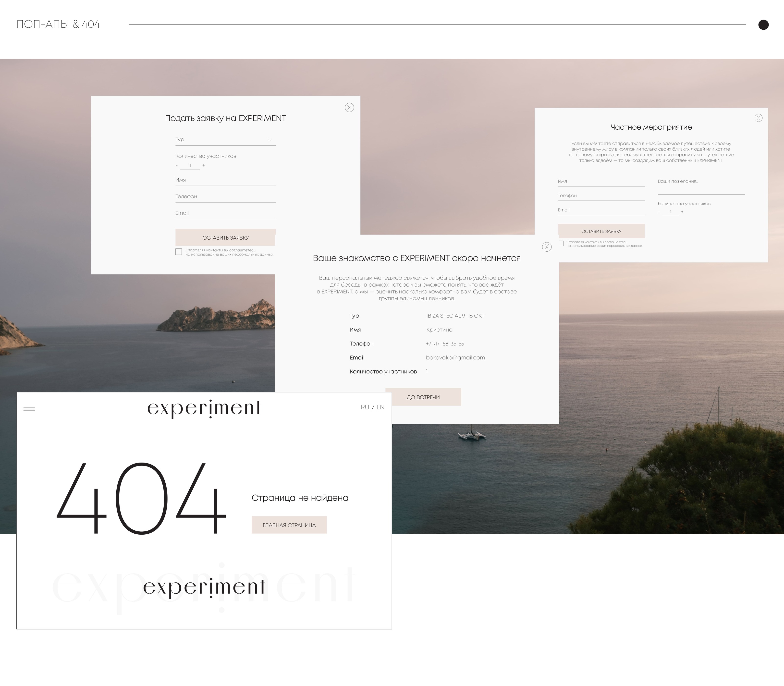Close the confirmation popup with X icon
This screenshot has width=784, height=686.
click(547, 247)
